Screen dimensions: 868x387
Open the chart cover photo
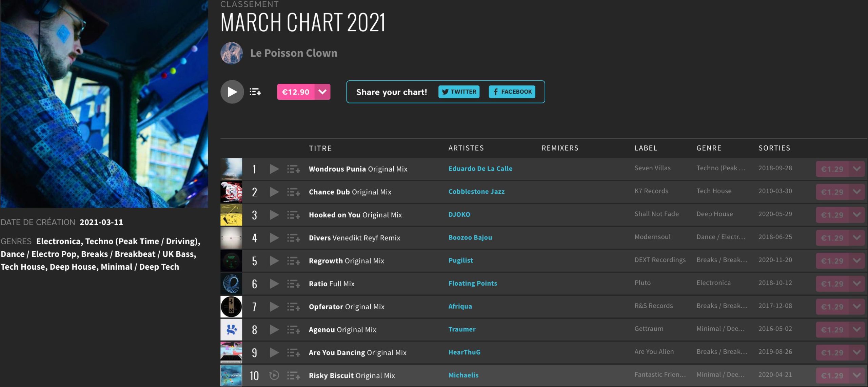[x=104, y=104]
